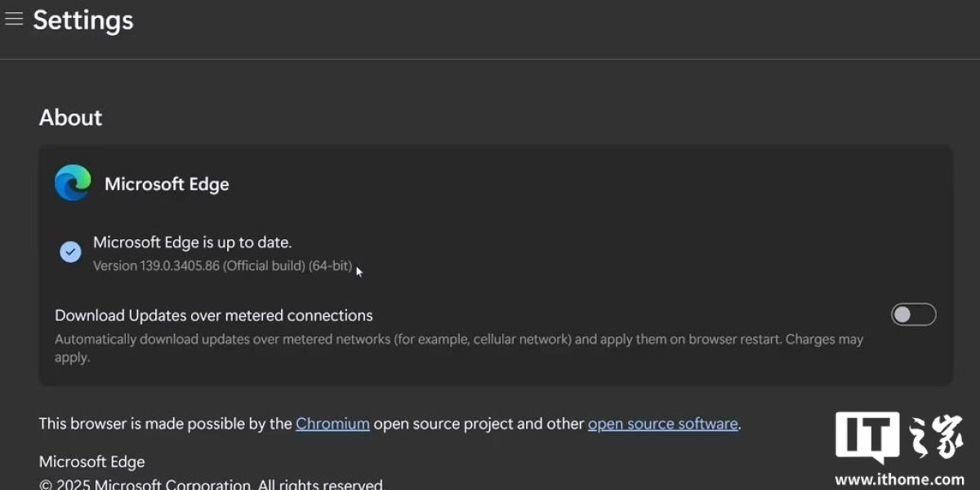The width and height of the screenshot is (980, 490).
Task: Open the Chromium link
Action: click(332, 424)
